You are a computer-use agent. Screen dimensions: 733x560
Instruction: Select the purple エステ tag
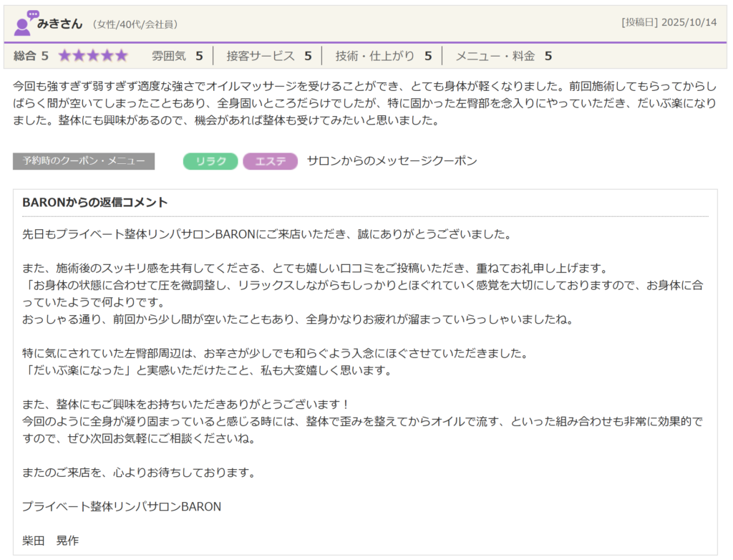point(270,162)
